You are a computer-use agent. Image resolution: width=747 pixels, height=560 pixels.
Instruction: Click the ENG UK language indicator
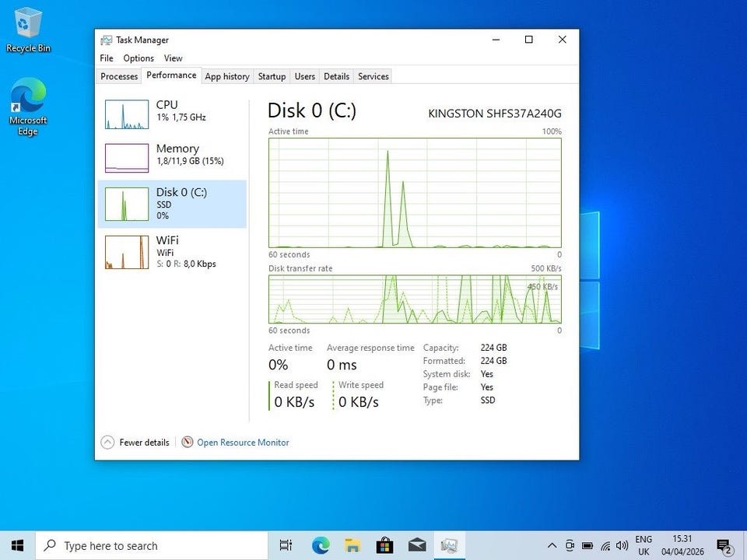coord(644,546)
